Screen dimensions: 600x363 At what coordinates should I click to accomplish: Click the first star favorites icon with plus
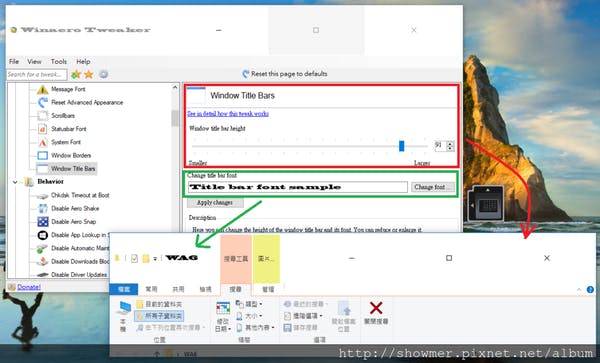(x=76, y=74)
